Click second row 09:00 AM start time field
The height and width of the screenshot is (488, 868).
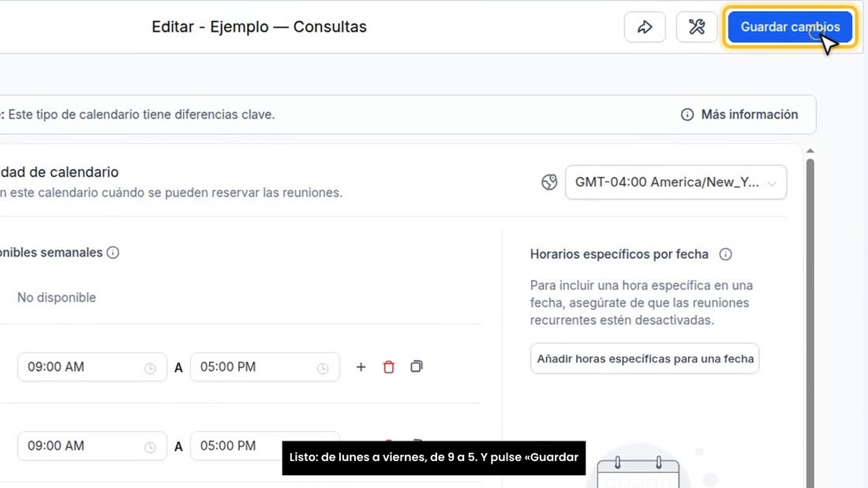92,446
